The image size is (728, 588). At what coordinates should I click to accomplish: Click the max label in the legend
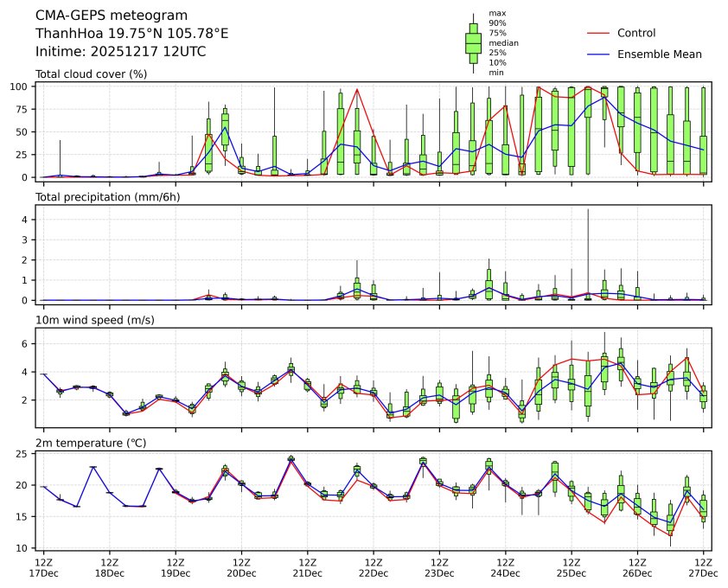coord(495,14)
